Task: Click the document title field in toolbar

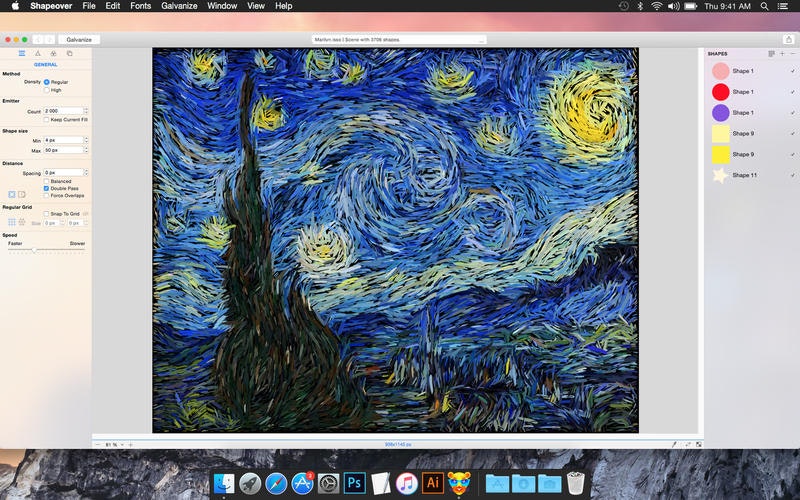Action: tap(399, 39)
